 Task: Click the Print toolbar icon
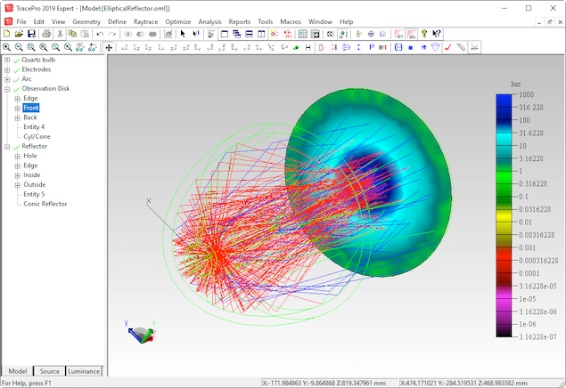coord(47,34)
